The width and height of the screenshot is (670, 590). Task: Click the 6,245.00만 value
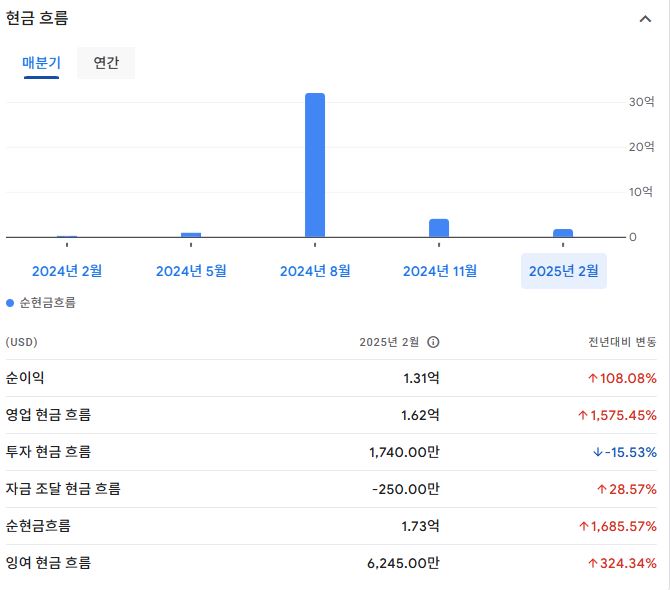pos(403,564)
